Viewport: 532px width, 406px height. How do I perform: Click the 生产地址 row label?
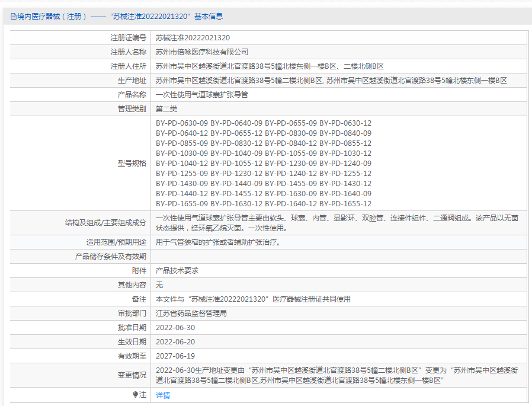point(132,81)
